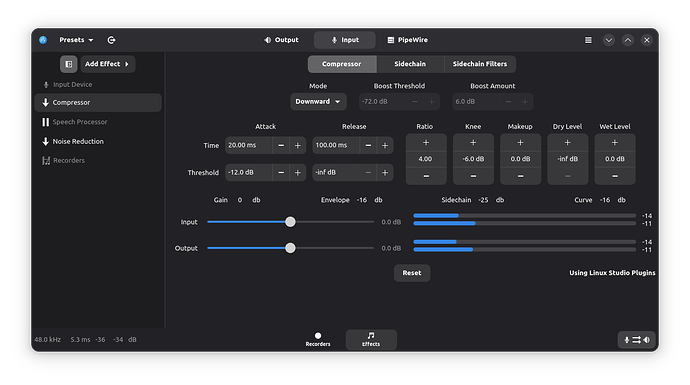Viewport: 690px width, 385px height.
Task: Decrease the Attack Threshold value
Action: [x=281, y=173]
